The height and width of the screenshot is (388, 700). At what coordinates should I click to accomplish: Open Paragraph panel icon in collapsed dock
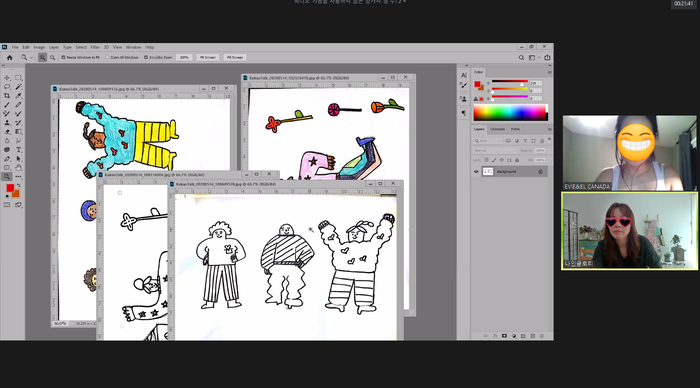click(x=464, y=113)
